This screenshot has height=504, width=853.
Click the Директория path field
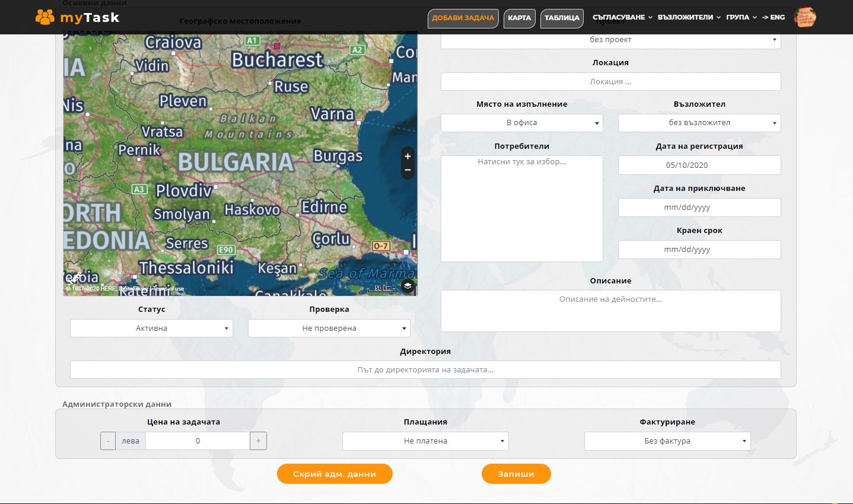(x=425, y=369)
